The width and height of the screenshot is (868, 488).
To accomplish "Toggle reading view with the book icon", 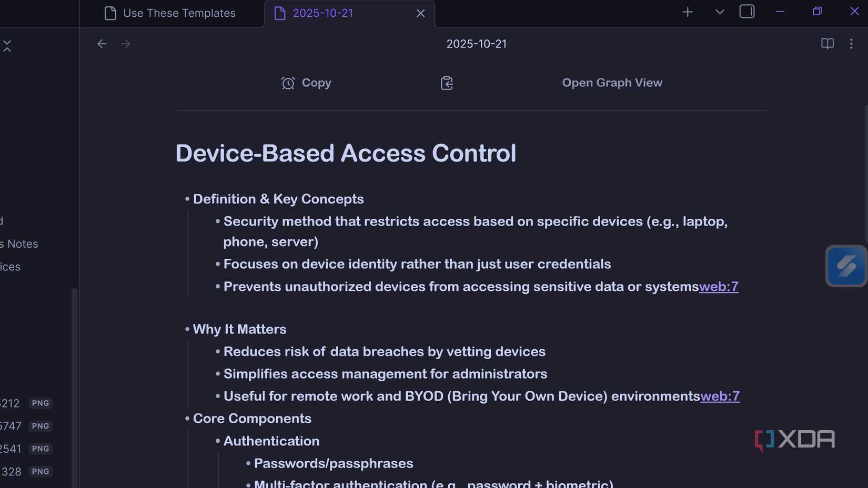I will 827,44.
